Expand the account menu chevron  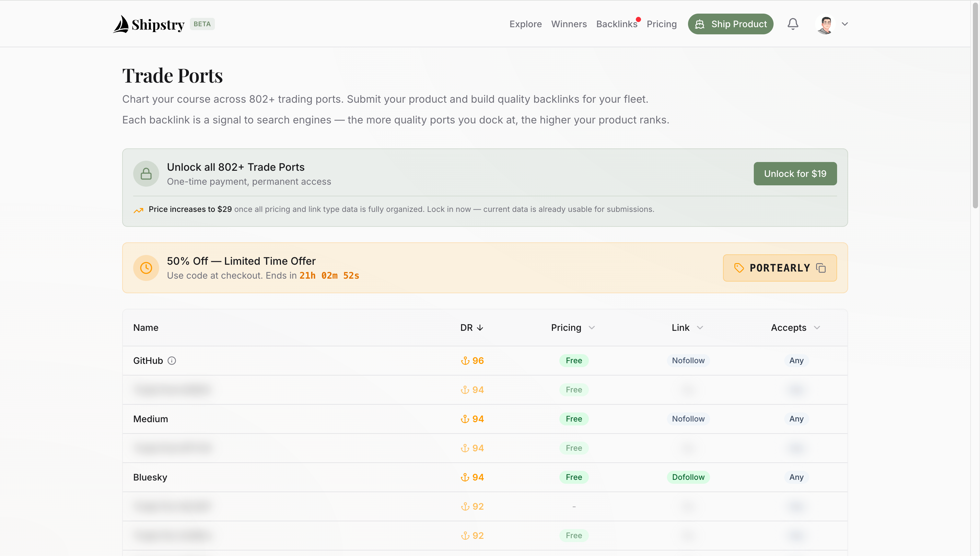845,24
